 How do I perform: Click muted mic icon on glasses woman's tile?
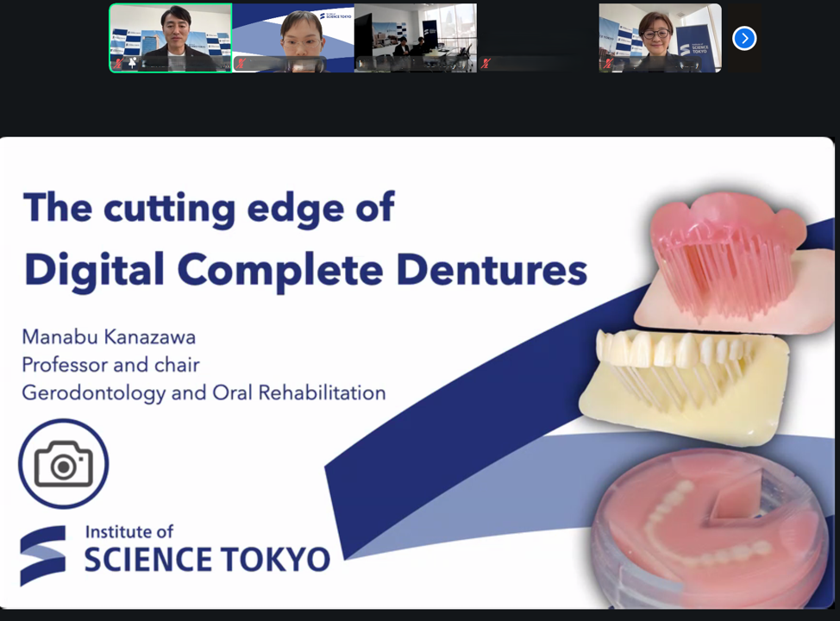tap(608, 64)
